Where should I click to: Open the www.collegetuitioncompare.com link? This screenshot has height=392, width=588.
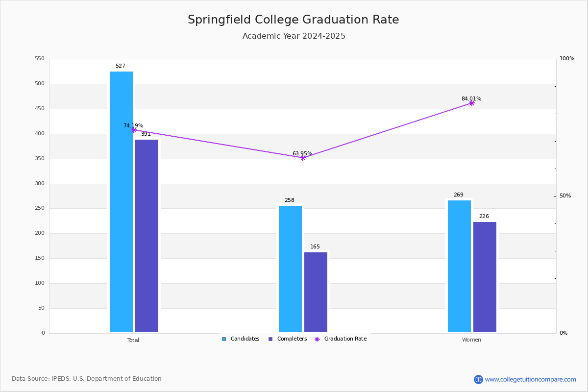[531, 379]
